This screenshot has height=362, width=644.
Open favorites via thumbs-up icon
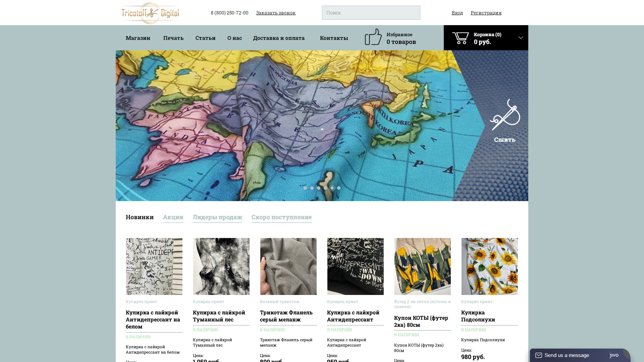pyautogui.click(x=373, y=37)
